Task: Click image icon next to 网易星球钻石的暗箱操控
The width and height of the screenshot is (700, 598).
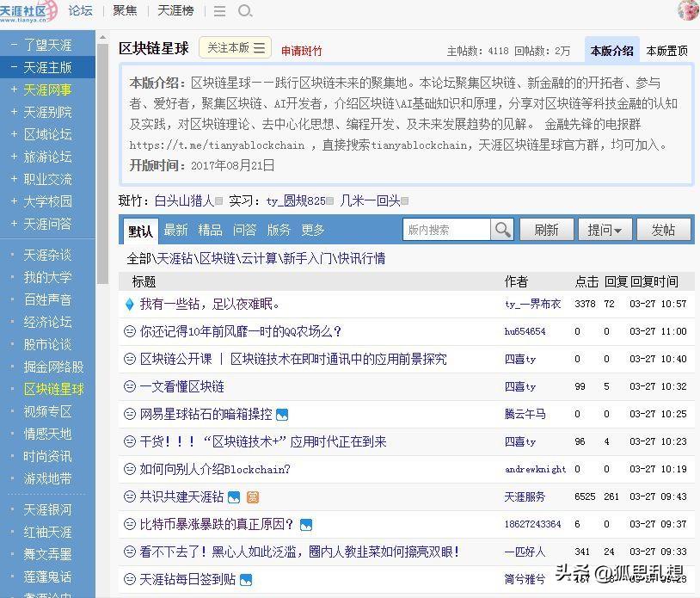Action: 282,415
